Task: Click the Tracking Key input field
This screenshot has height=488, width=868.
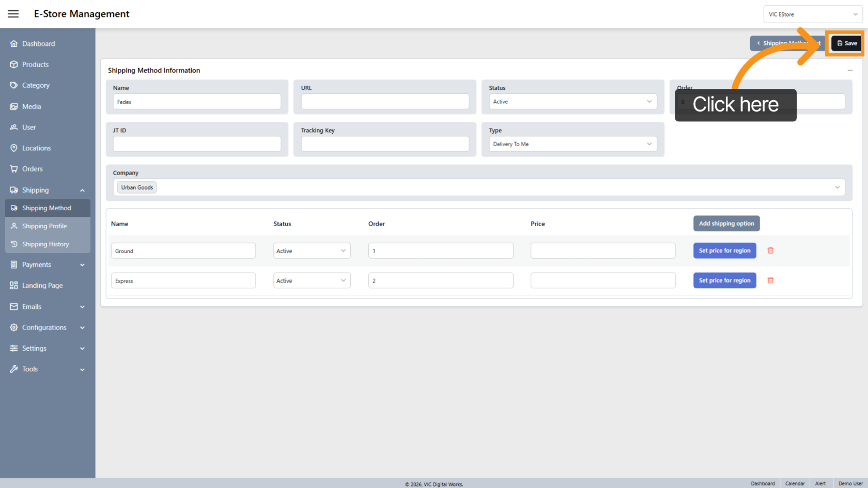Action: tap(385, 144)
